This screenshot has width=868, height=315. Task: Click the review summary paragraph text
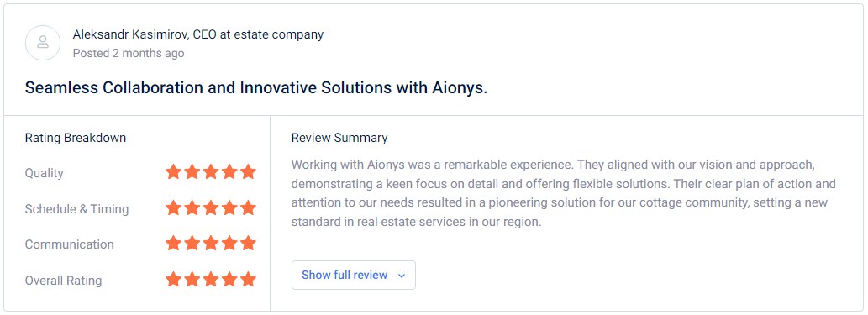pyautogui.click(x=564, y=194)
